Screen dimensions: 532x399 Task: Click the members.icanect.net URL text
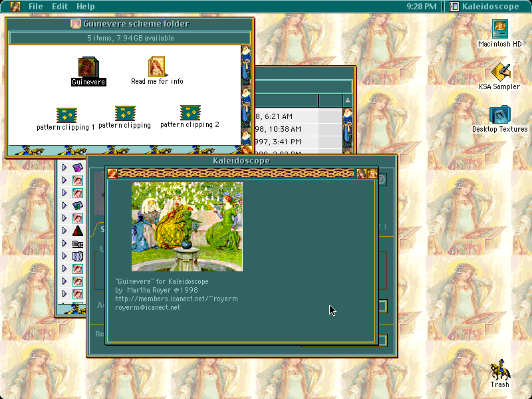176,299
